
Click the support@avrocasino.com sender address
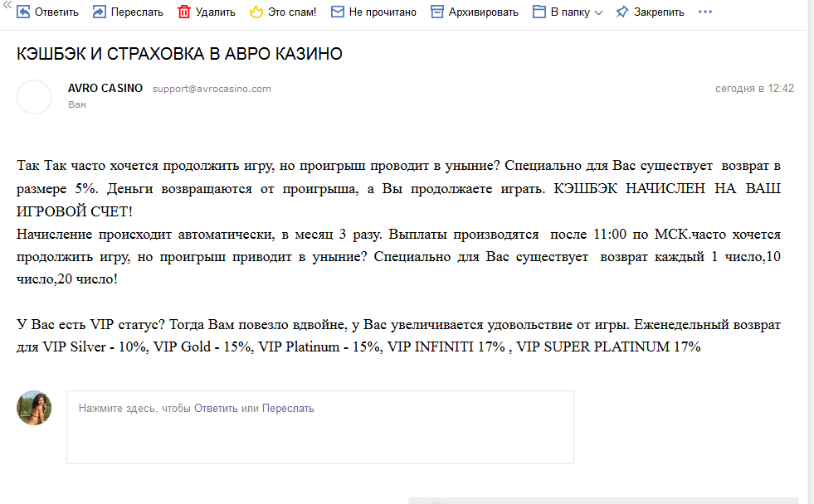[x=212, y=89]
